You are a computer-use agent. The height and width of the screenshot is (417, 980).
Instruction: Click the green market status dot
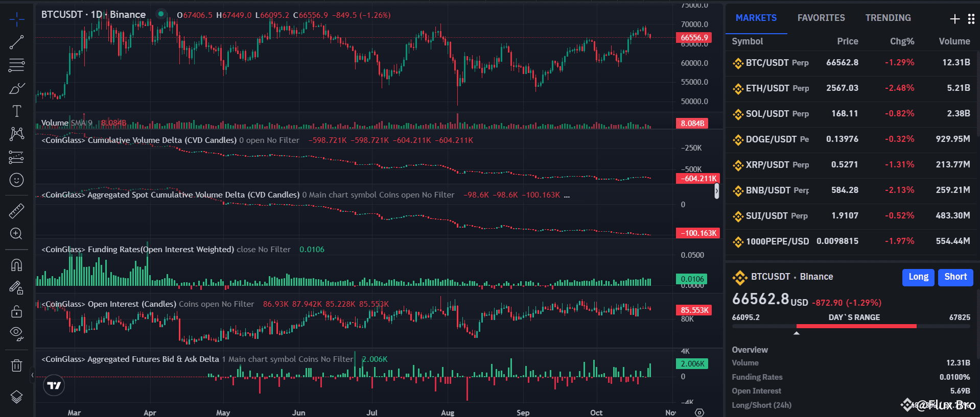tap(161, 14)
